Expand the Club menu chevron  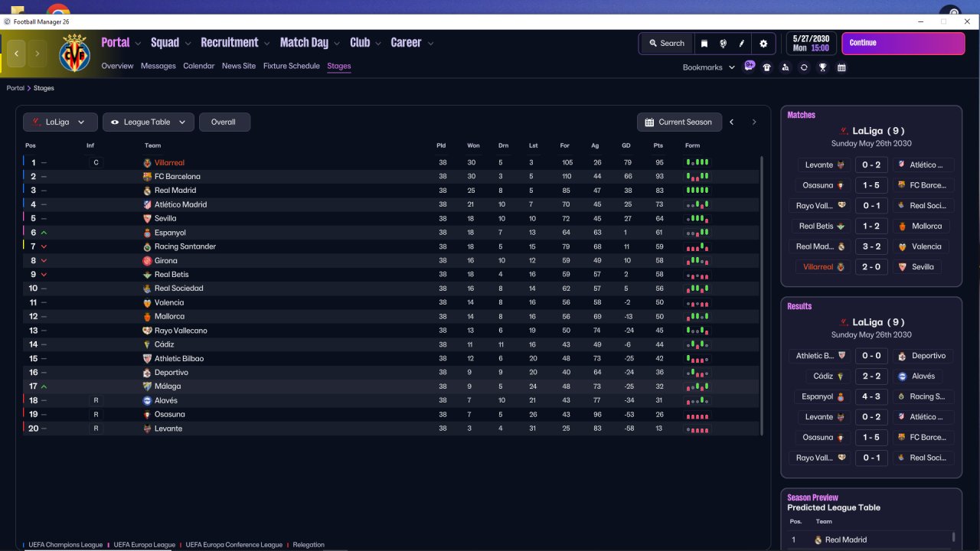[377, 44]
